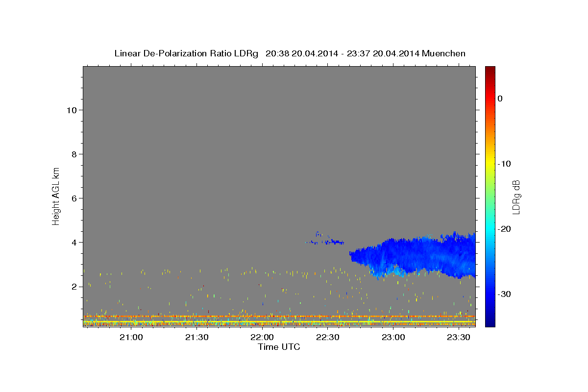This screenshot has width=588, height=392.
Task: Click the 10 km height tick label
Action: [71, 110]
